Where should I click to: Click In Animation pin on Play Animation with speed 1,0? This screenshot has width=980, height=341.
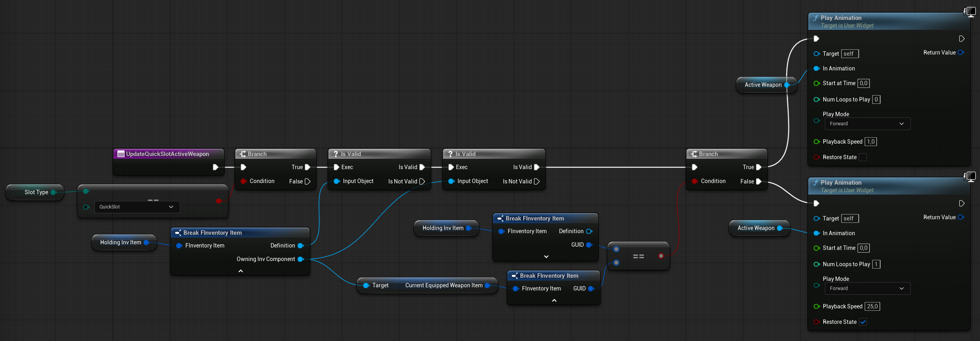coord(816,68)
